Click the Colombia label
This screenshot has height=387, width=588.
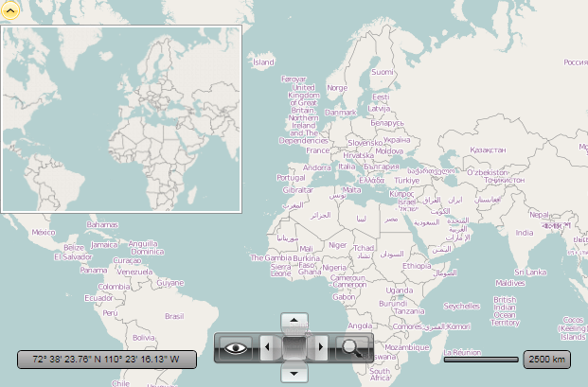[x=114, y=287]
